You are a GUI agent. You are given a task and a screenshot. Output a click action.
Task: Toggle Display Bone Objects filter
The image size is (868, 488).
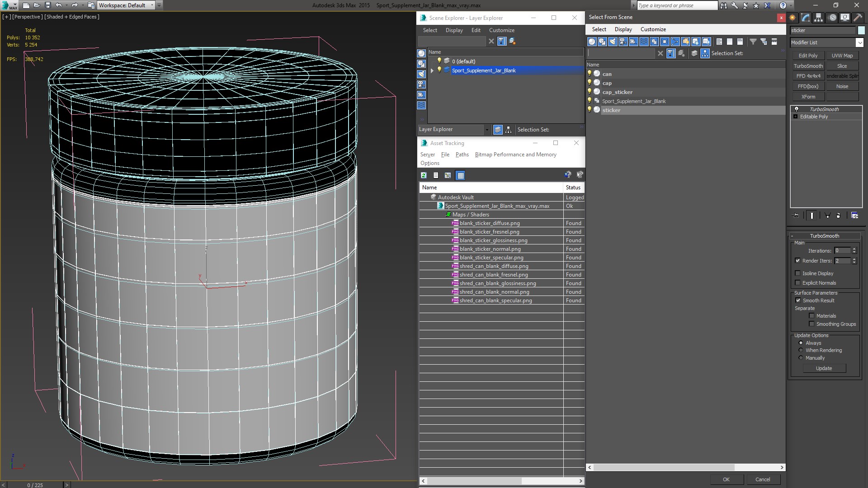click(675, 42)
